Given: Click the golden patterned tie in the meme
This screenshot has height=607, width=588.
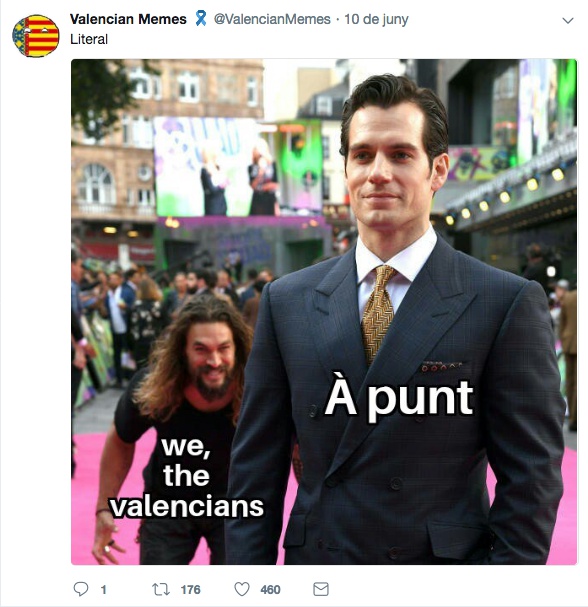Looking at the screenshot, I should (377, 313).
